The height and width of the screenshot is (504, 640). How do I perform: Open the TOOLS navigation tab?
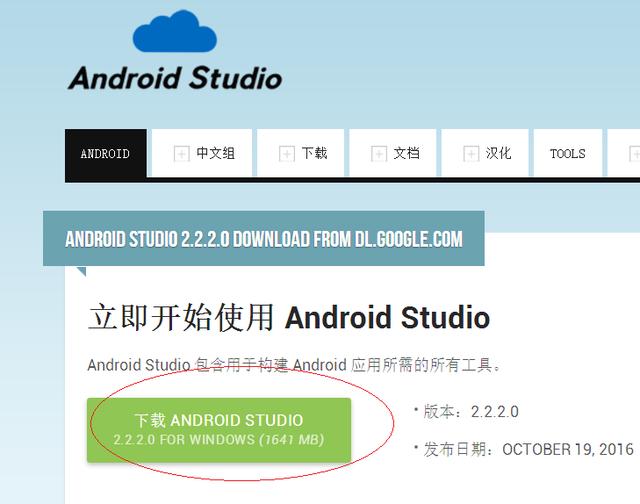click(568, 153)
